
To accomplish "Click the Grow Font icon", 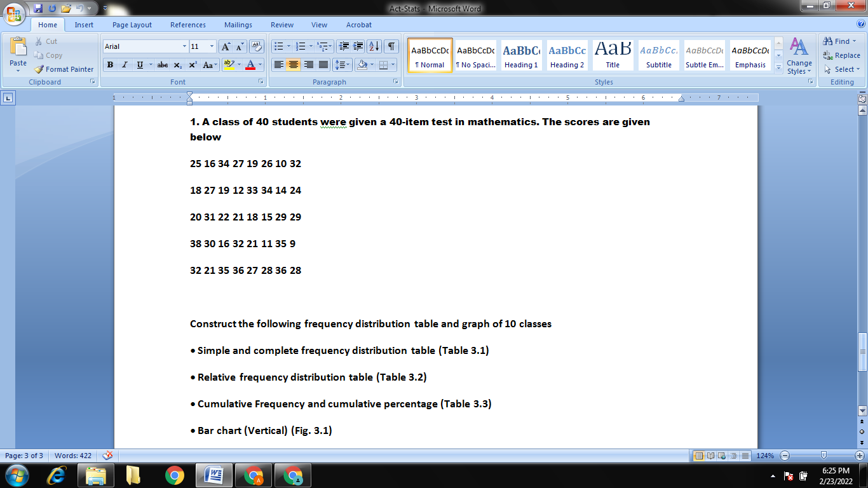I will coord(226,46).
